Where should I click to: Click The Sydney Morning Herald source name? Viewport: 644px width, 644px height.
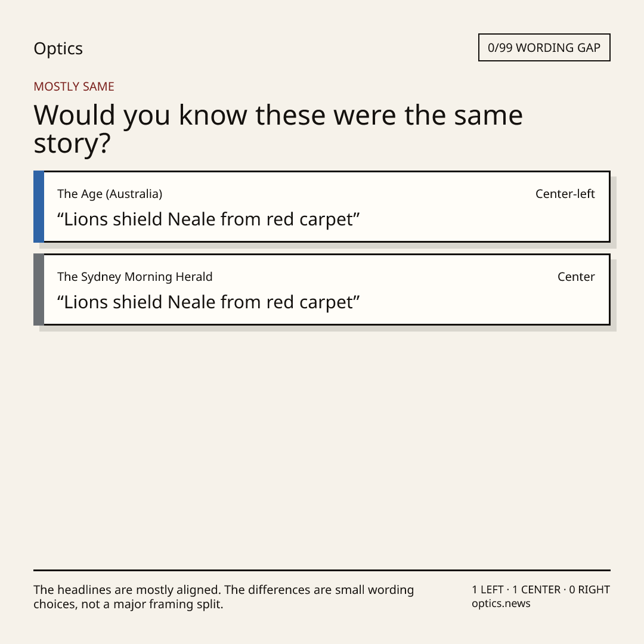(135, 277)
